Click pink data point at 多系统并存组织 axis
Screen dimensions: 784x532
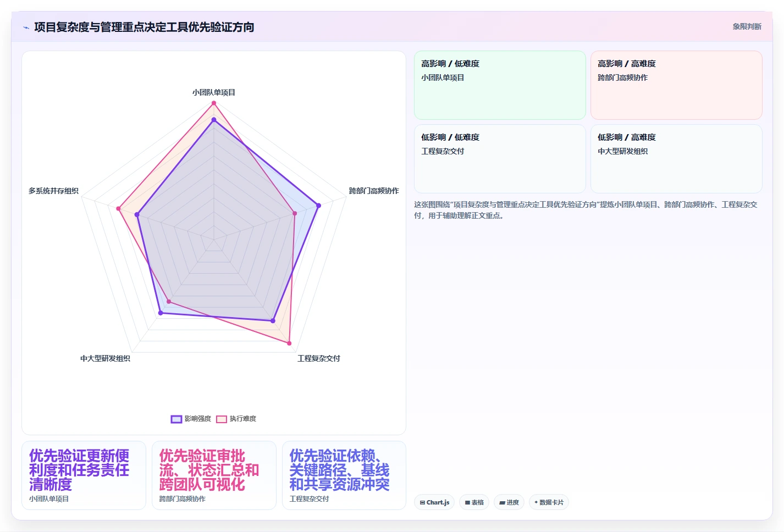point(118,208)
